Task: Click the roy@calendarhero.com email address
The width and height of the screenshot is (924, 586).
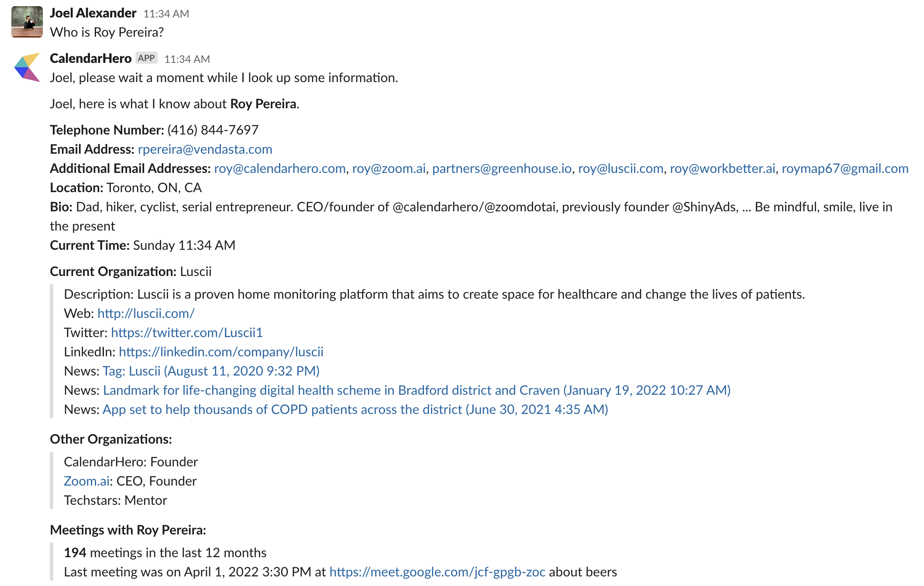Action: [279, 169]
